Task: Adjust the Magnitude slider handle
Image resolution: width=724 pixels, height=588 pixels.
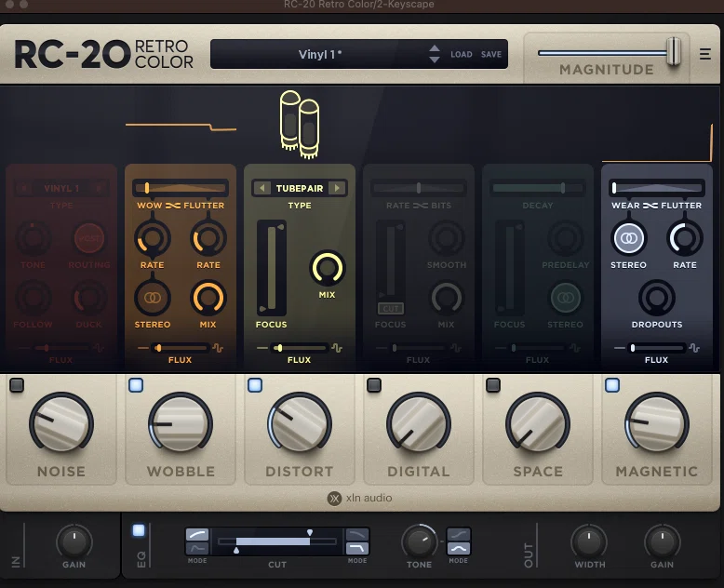Action: click(674, 52)
